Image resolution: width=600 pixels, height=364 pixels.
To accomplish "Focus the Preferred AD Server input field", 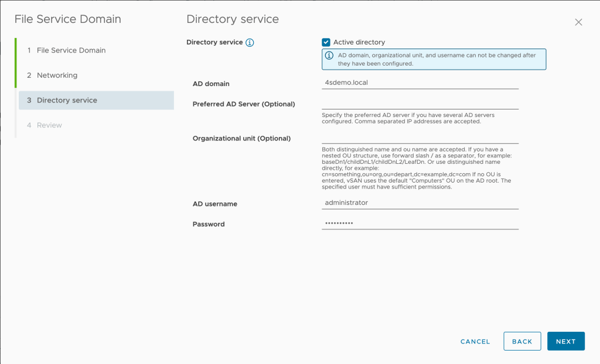I will click(x=420, y=104).
